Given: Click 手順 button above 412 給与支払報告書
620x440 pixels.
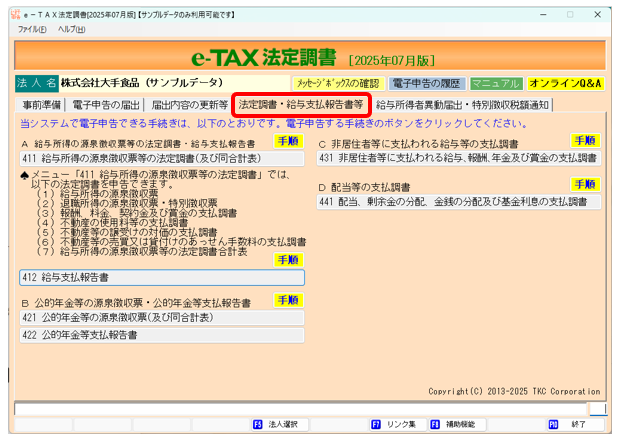Looking at the screenshot, I should (x=287, y=259).
